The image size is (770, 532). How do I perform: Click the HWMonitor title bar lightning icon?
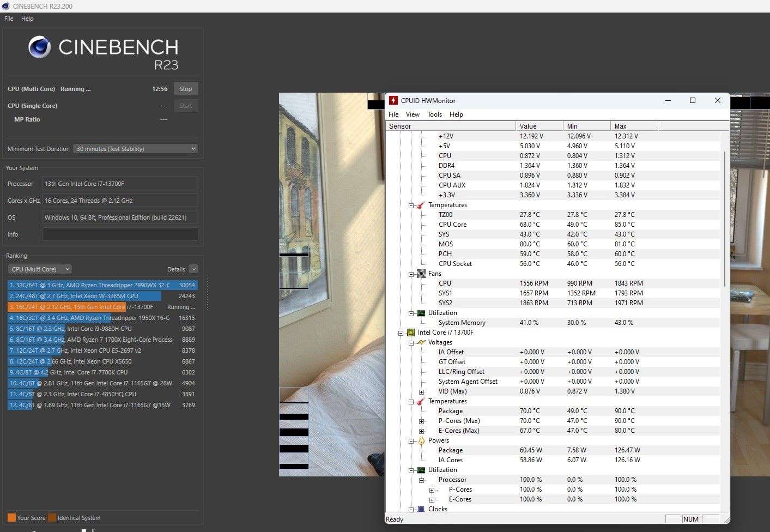point(393,100)
